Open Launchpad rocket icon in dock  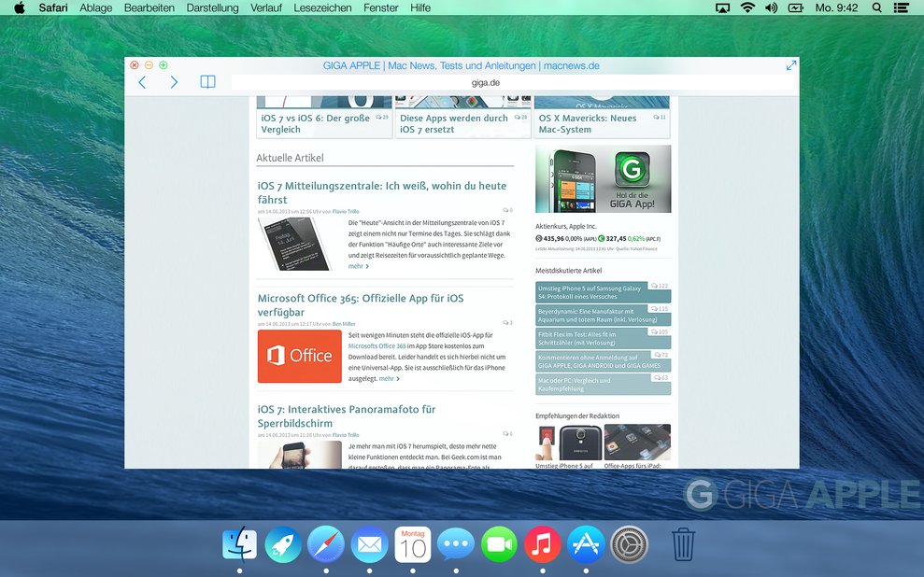coord(283,544)
